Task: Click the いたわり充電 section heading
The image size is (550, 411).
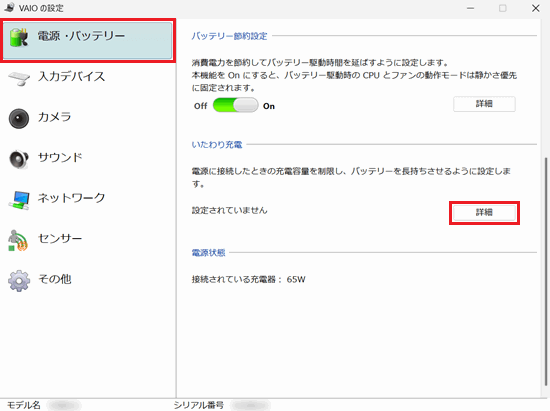Action: 217,145
